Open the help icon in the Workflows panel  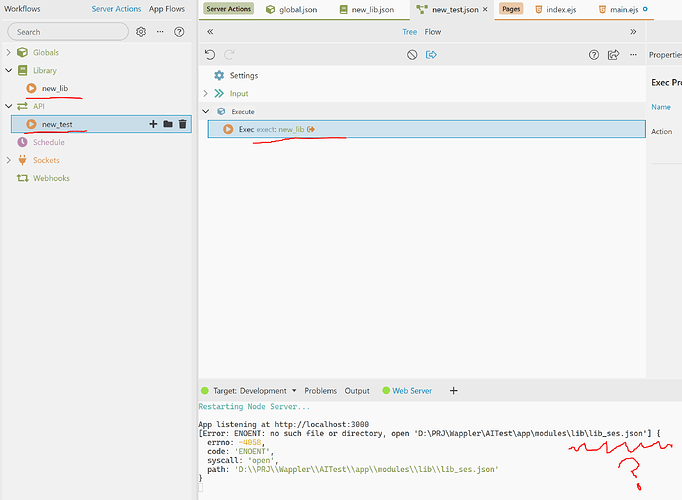[179, 32]
